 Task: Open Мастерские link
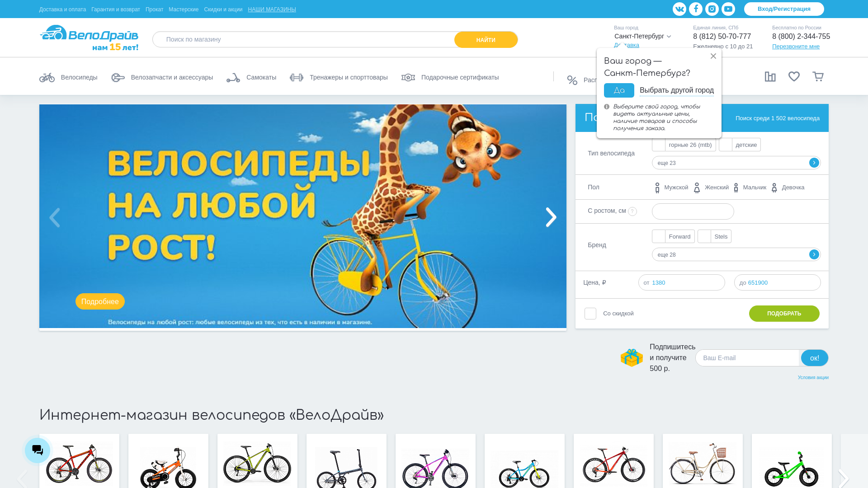[x=184, y=9]
